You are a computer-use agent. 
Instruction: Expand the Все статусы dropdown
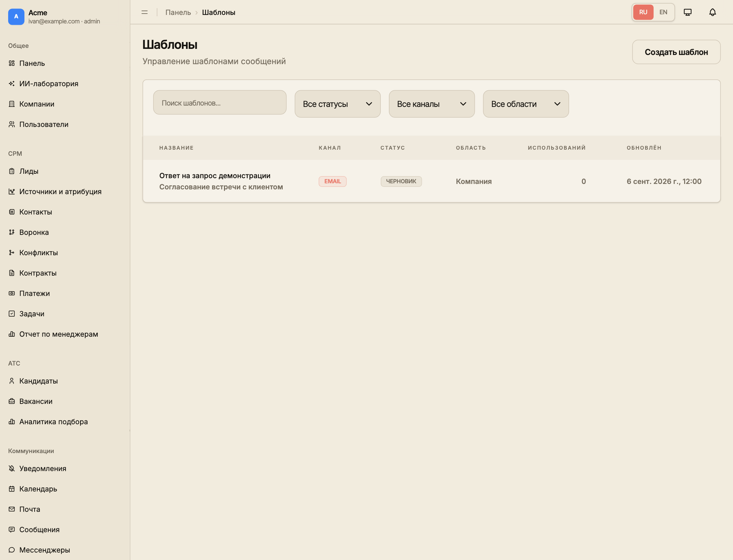pyautogui.click(x=337, y=104)
